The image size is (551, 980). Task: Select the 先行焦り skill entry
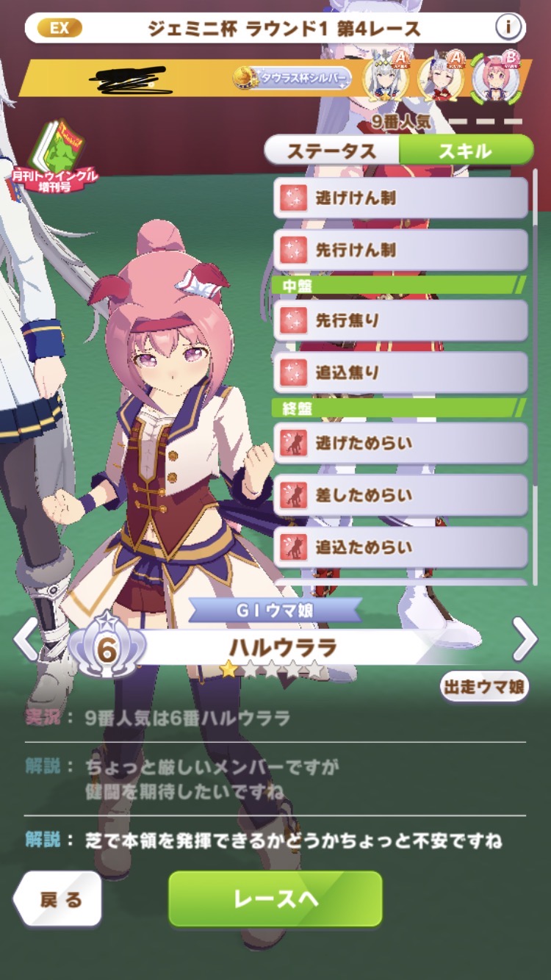pyautogui.click(x=401, y=320)
